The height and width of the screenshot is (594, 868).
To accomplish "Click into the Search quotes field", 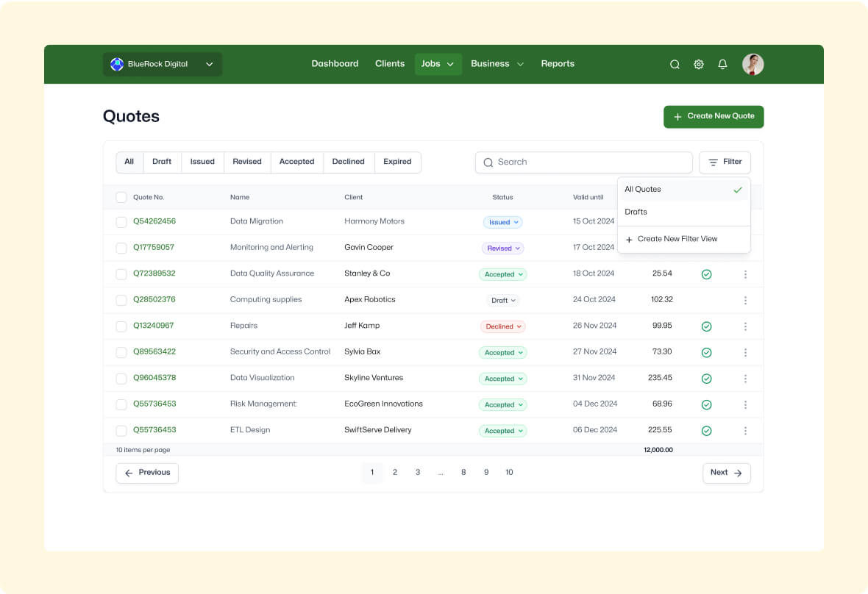I will coord(588,162).
